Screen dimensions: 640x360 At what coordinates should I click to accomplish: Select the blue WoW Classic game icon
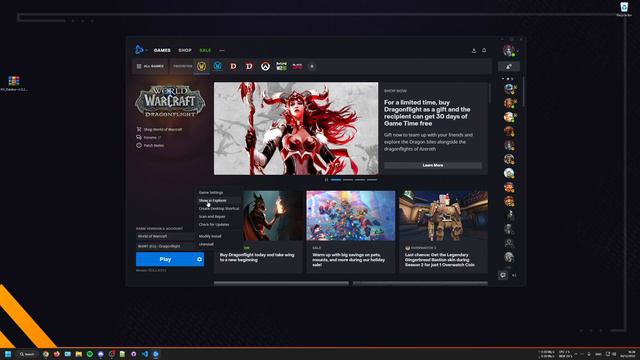pyautogui.click(x=218, y=66)
